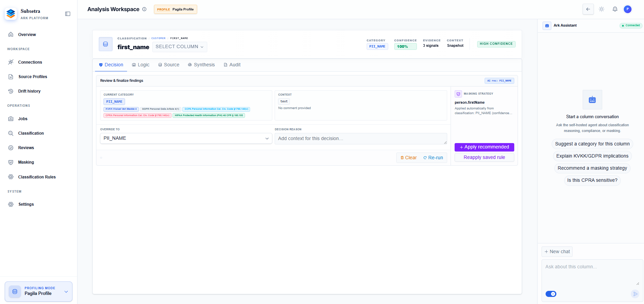Image resolution: width=644 pixels, height=304 pixels.
Task: Click the Subsetra logo icon
Action: 11,14
